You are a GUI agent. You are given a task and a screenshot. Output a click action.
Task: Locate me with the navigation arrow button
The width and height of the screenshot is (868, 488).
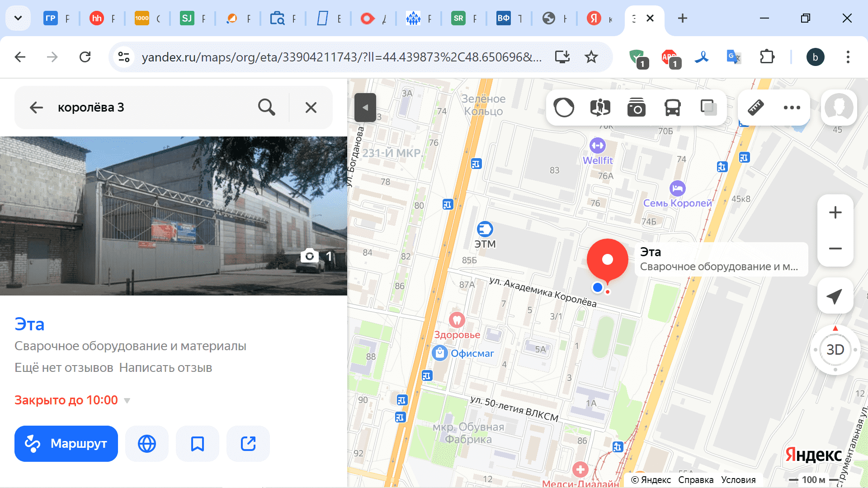coord(835,296)
